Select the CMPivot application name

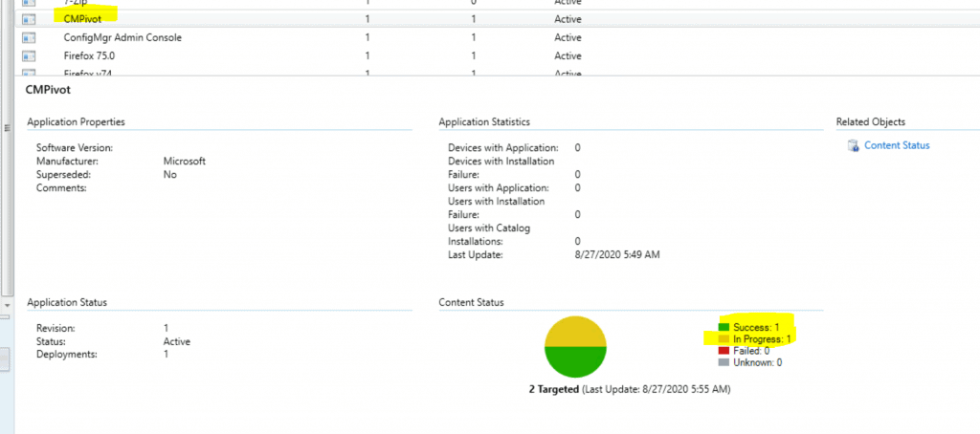pyautogui.click(x=82, y=19)
